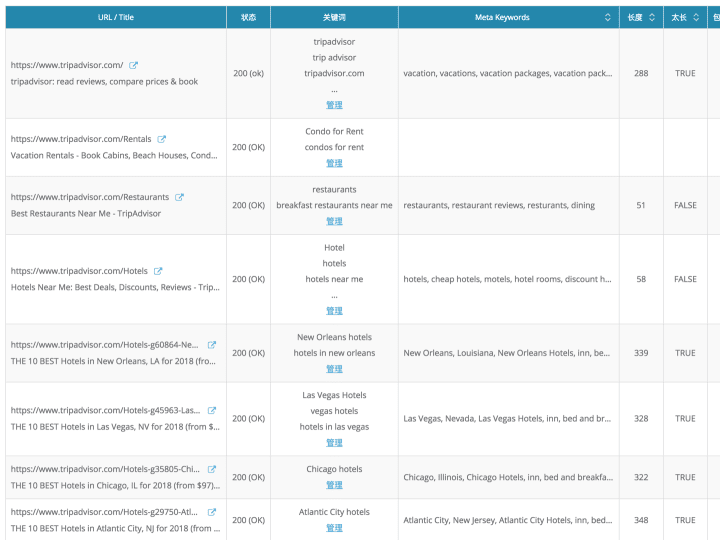Screen dimensions: 720x540
Task: Open external link icon for Hotels-g35805 Chicago
Action: pos(212,469)
